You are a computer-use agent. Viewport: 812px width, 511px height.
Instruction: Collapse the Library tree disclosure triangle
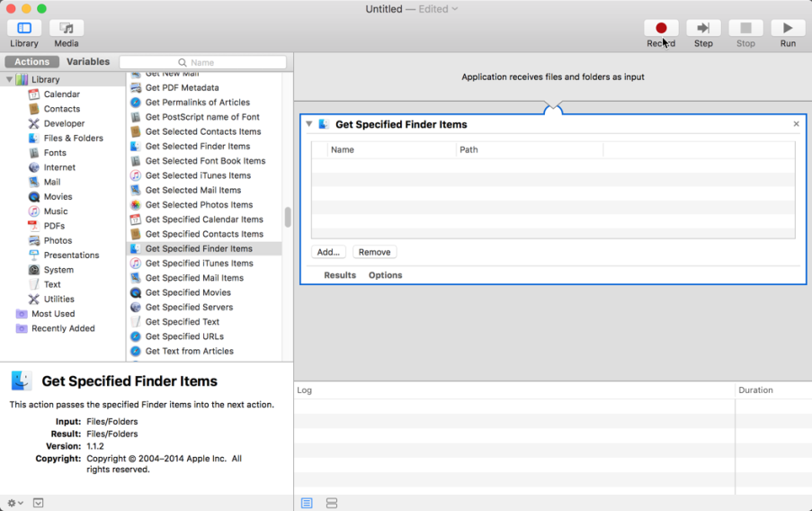(9, 79)
